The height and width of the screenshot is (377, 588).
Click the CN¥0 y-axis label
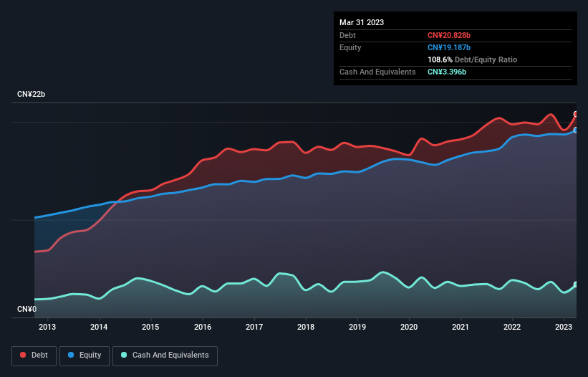click(x=26, y=310)
